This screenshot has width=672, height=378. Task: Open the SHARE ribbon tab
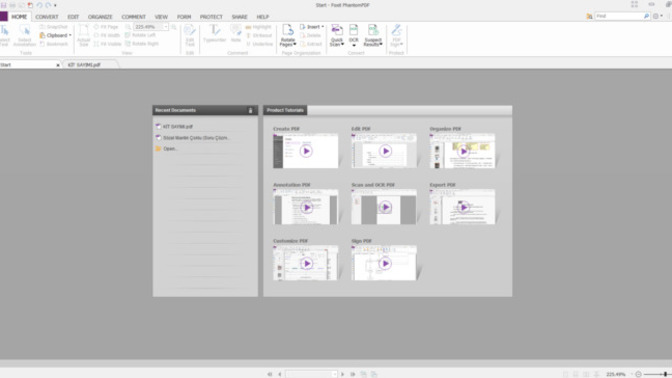[239, 17]
